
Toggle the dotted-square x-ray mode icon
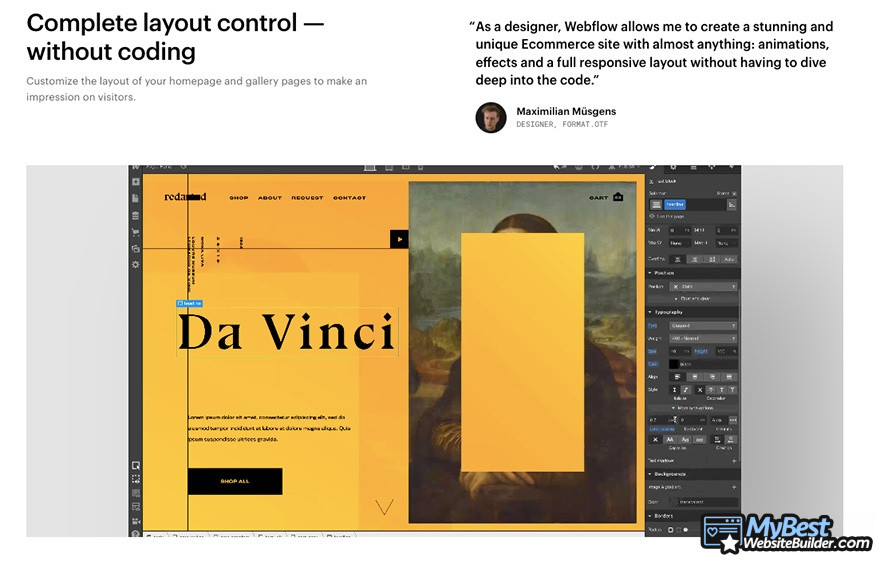(x=136, y=479)
